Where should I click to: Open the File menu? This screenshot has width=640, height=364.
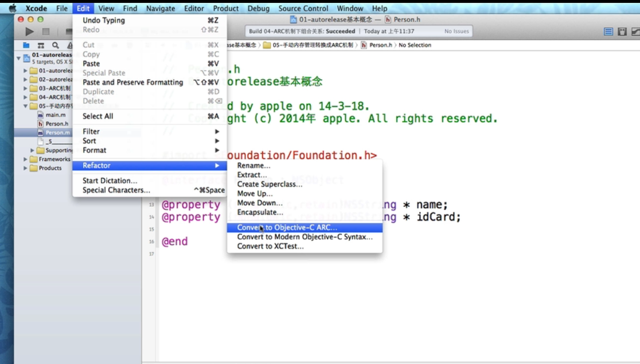62,8
